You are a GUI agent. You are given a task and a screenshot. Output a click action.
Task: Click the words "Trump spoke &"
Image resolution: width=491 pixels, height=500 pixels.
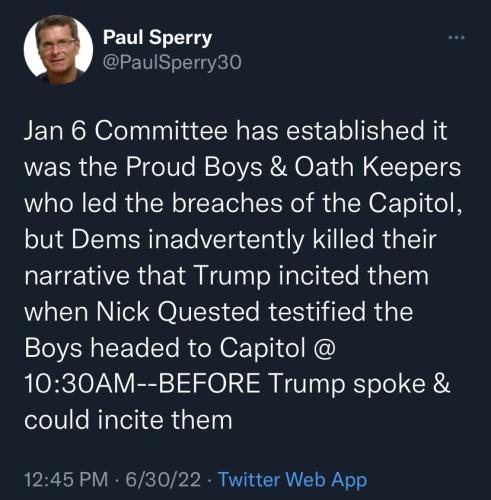[360, 384]
